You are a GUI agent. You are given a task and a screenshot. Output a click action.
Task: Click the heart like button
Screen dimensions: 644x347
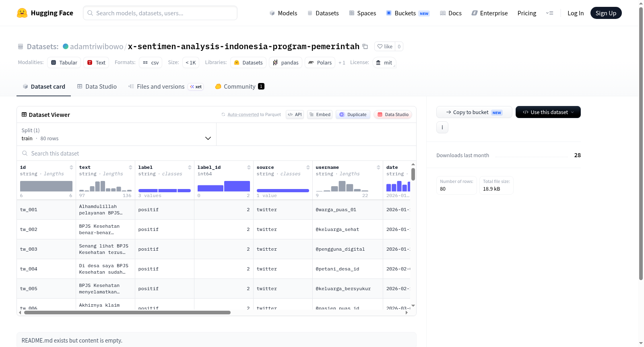[x=385, y=46]
